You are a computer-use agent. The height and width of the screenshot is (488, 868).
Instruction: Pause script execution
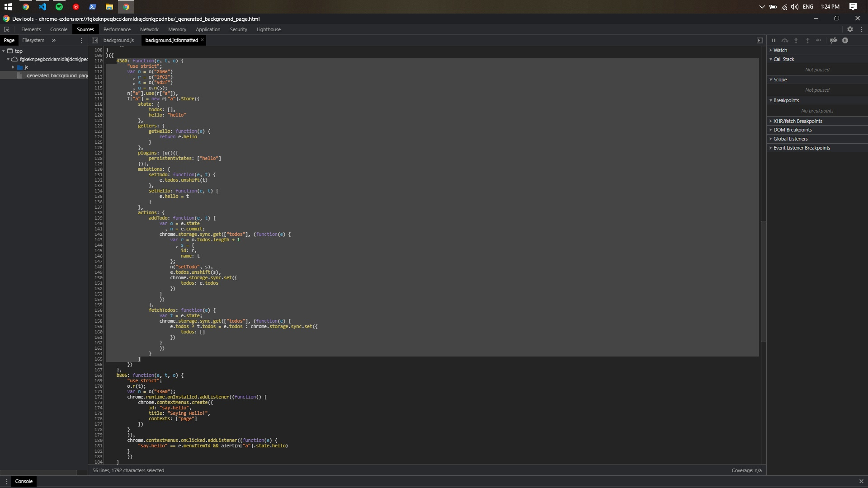pos(774,40)
